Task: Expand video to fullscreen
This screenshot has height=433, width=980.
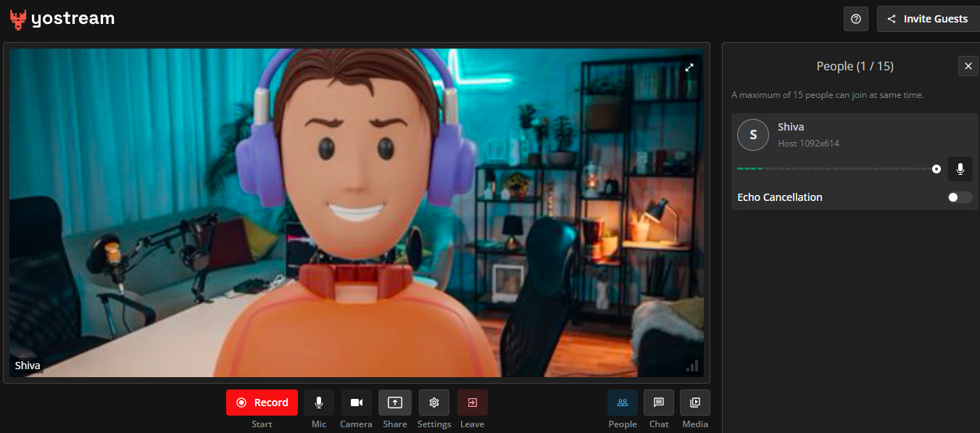Action: coord(689,67)
